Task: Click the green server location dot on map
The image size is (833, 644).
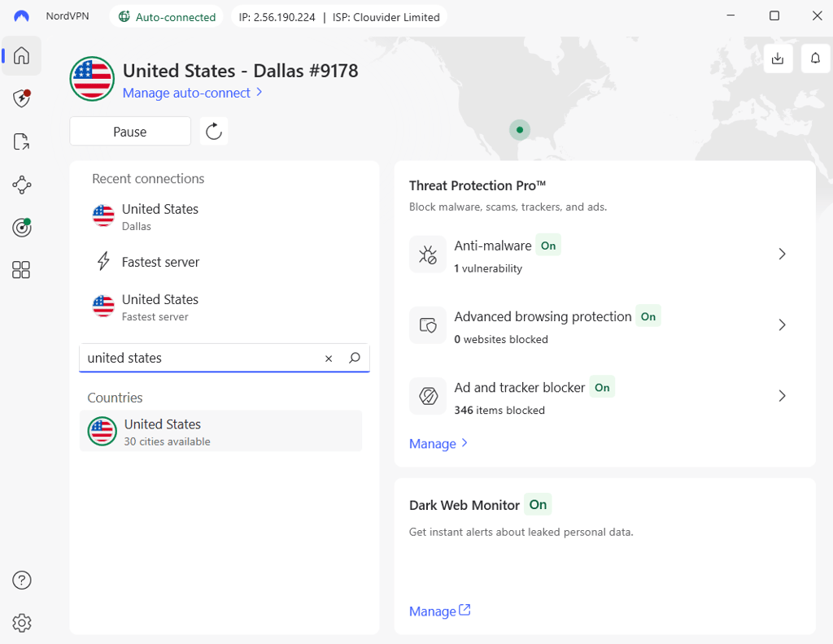Action: tap(520, 130)
